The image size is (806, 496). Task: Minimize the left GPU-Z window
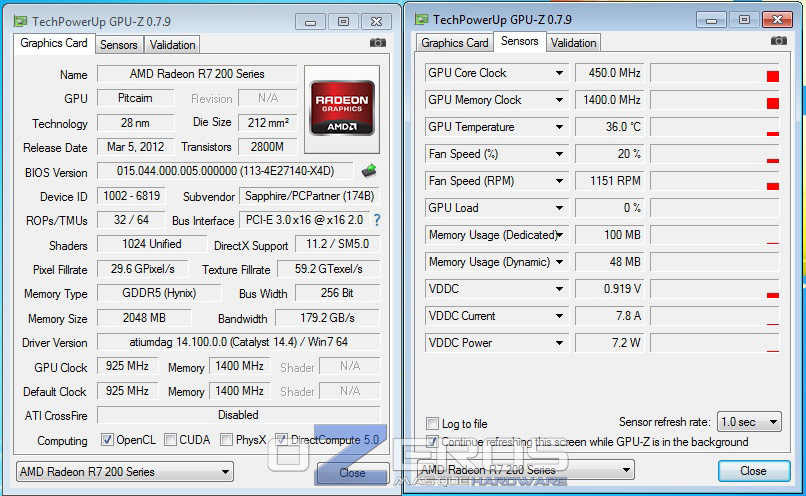pyautogui.click(x=310, y=22)
